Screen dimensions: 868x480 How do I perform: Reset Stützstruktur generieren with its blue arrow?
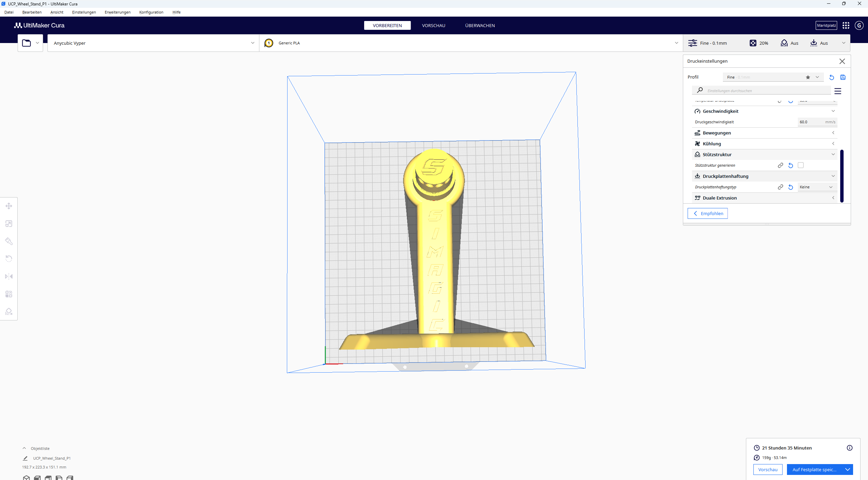coord(791,165)
